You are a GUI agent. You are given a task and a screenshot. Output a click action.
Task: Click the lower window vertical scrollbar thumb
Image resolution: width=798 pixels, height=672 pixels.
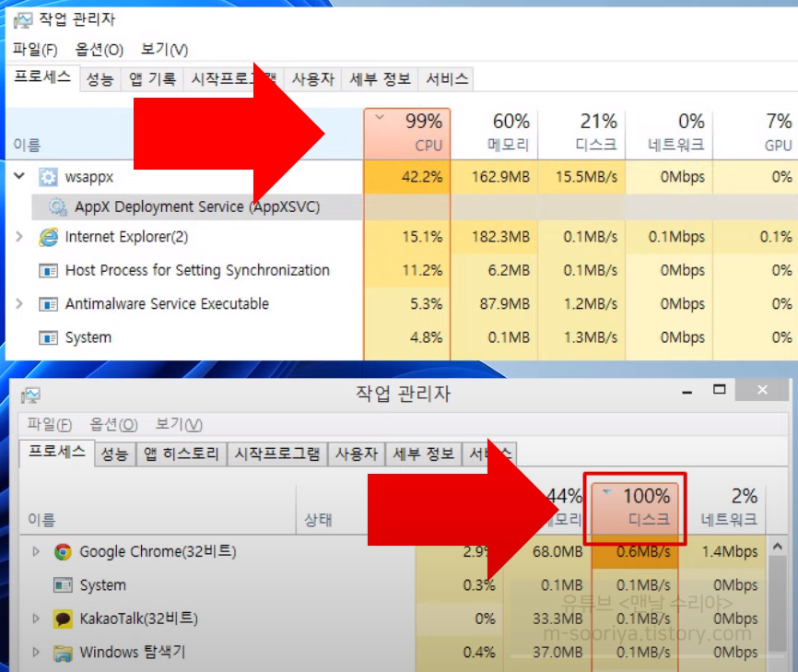tap(777, 604)
